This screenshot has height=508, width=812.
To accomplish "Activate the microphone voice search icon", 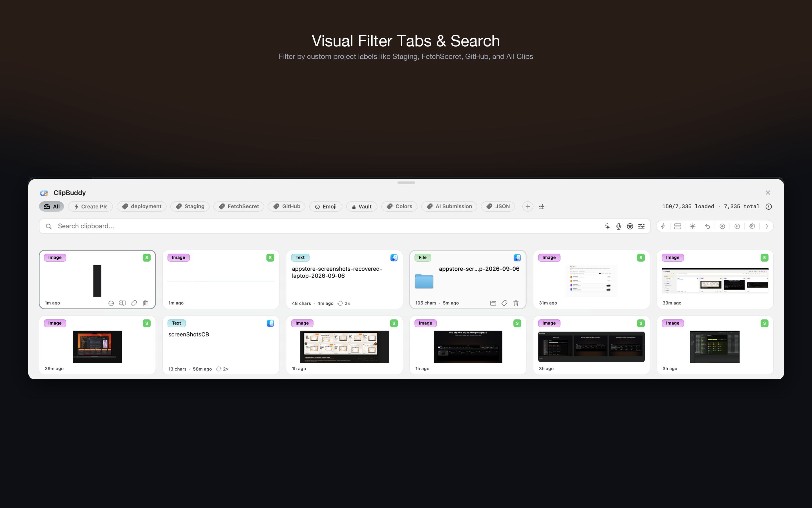I will pos(619,226).
